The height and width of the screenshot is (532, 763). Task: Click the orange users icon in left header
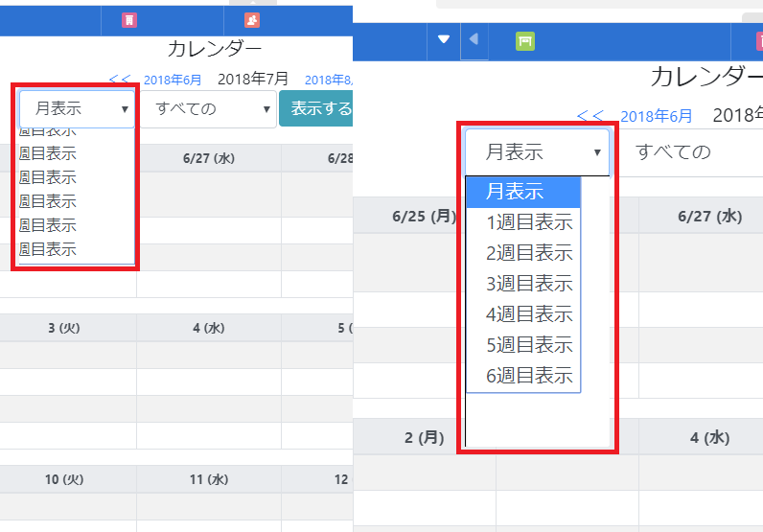coord(251,20)
